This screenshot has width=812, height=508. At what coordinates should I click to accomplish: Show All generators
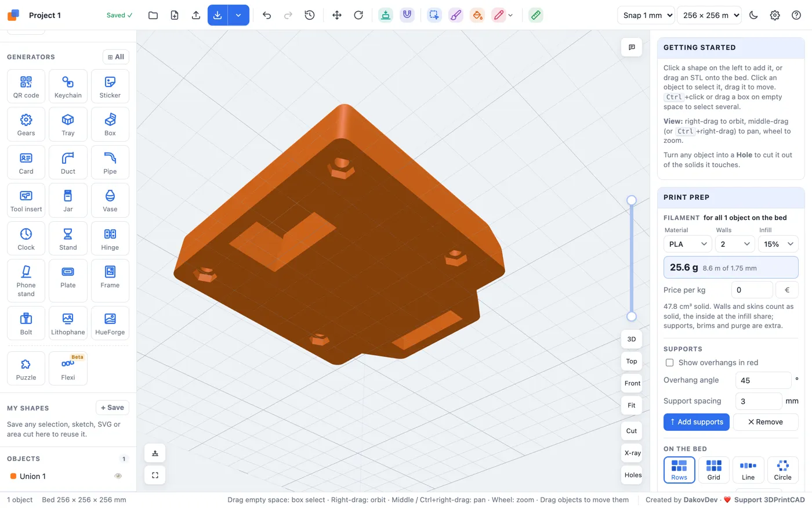pos(116,57)
